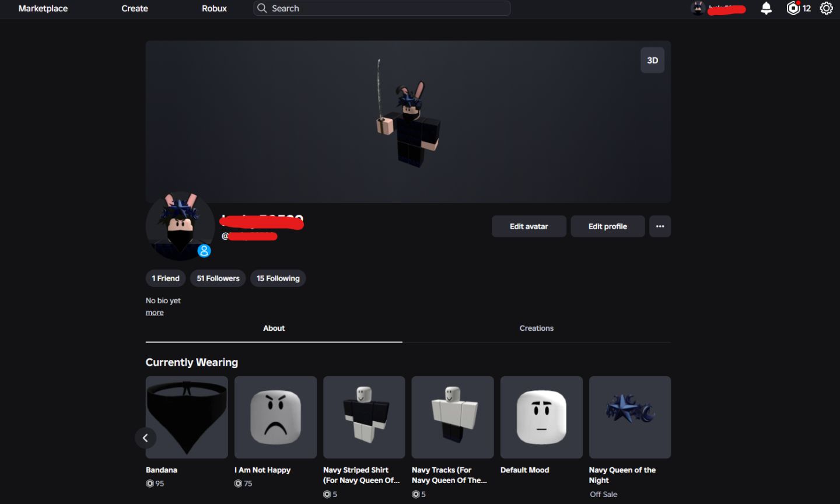This screenshot has height=504, width=840.
Task: Open the I Am Not Happy face thumbnail
Action: [275, 417]
